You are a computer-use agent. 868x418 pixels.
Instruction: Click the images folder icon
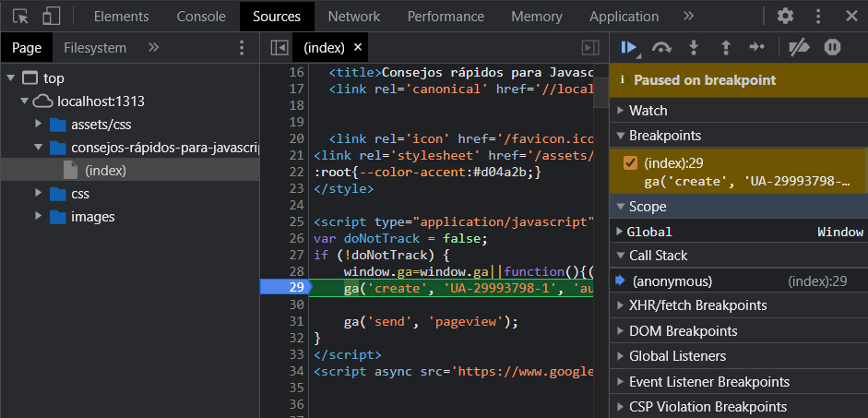pyautogui.click(x=57, y=217)
